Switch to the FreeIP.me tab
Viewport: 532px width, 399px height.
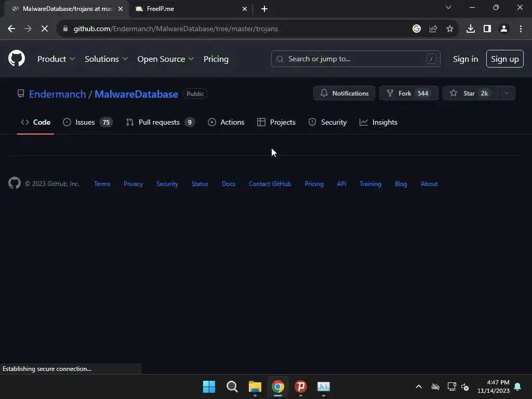coord(190,9)
